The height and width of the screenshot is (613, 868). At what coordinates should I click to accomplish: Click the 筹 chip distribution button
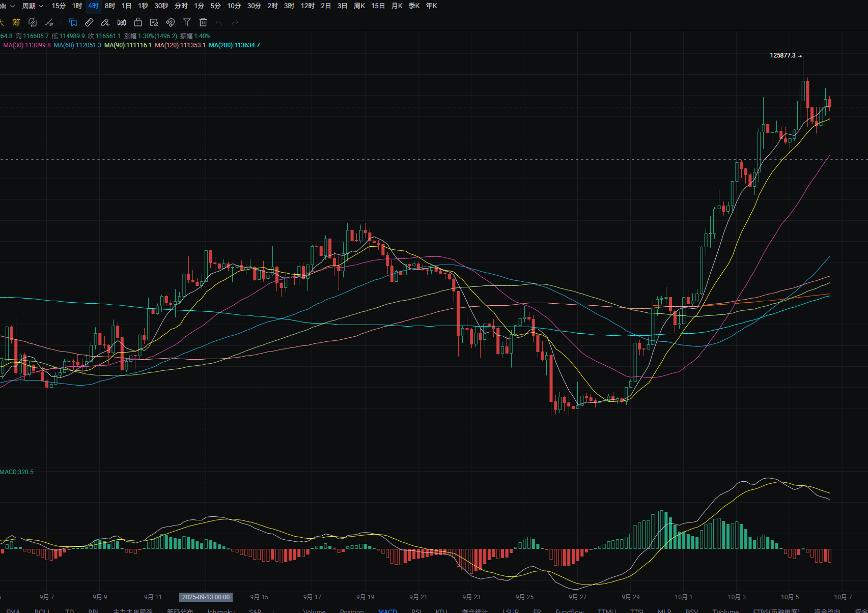pyautogui.click(x=16, y=22)
